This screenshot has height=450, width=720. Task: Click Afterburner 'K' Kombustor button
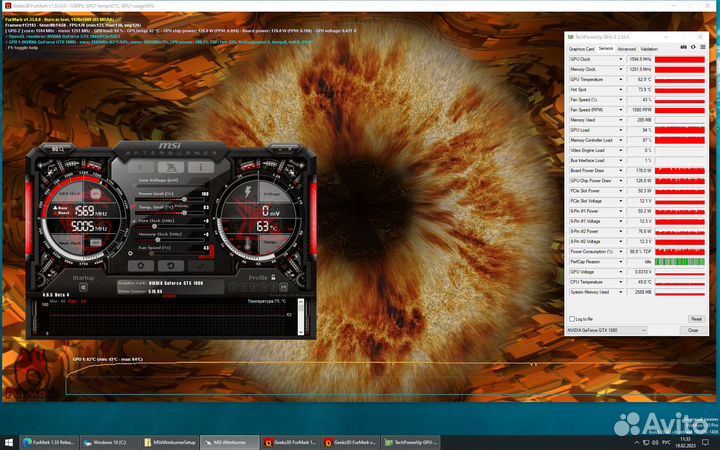pyautogui.click(x=141, y=167)
